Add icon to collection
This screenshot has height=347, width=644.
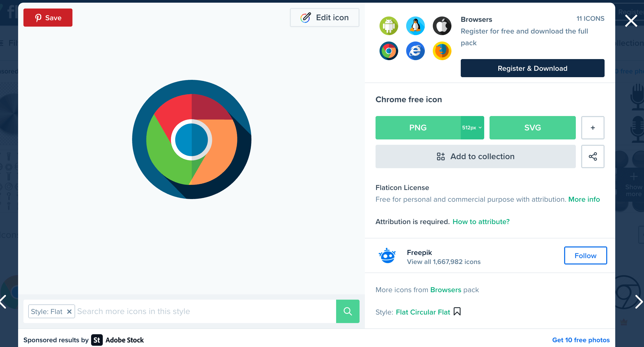(x=475, y=156)
